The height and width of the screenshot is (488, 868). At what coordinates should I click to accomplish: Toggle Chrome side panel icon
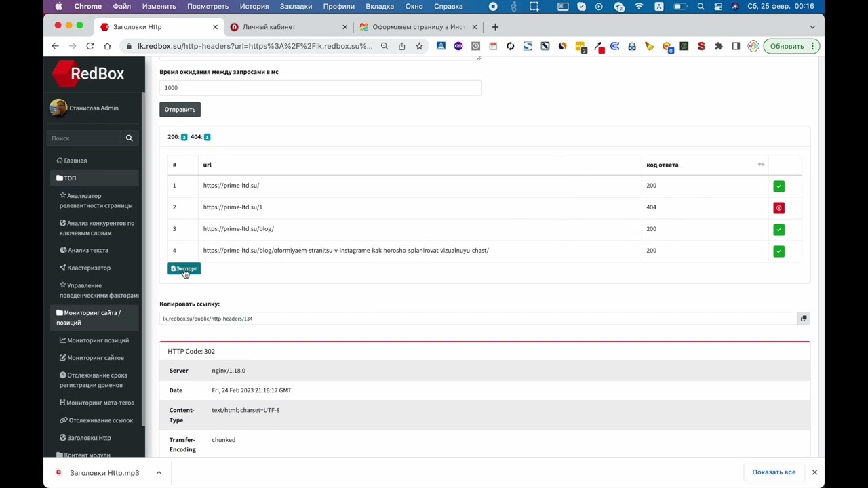click(x=736, y=46)
